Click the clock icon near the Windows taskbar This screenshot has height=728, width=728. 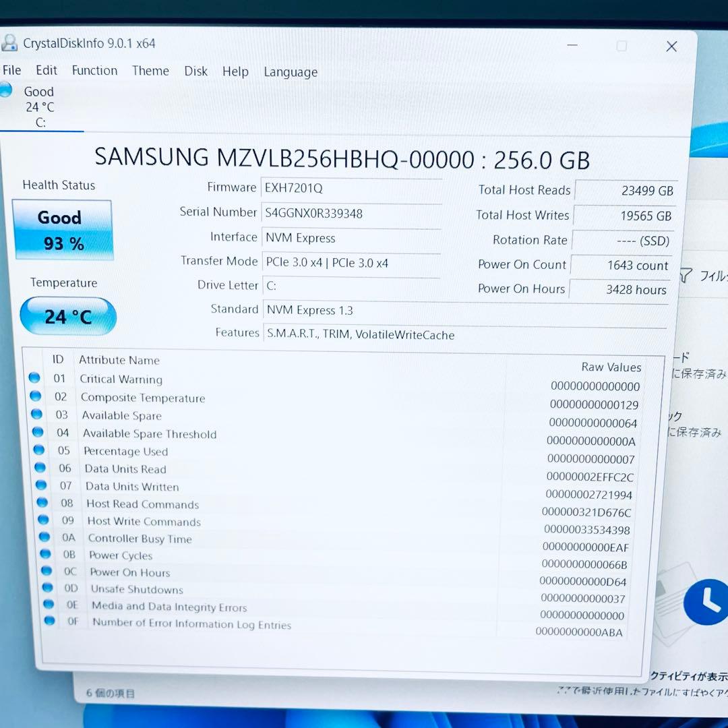click(x=705, y=601)
